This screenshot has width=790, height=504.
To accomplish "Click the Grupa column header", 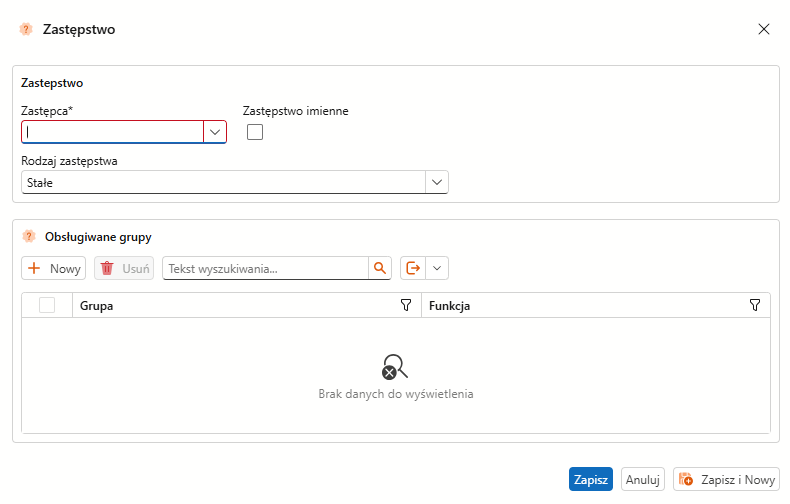I will (247, 305).
